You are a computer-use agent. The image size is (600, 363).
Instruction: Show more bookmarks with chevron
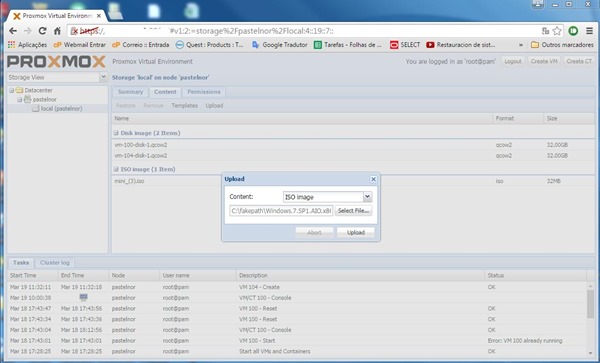521,45
